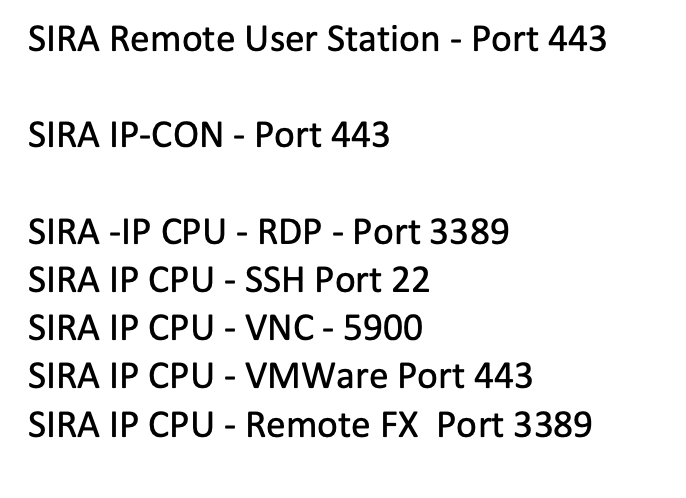
Task: Click 'CPU' in the VNC line
Action: pyautogui.click(x=181, y=328)
